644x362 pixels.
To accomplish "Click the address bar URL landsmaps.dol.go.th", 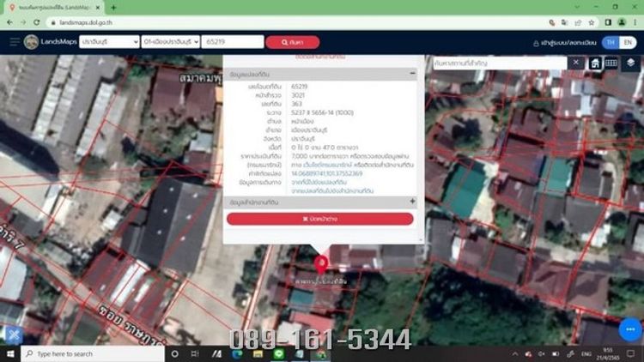I will pyautogui.click(x=85, y=22).
